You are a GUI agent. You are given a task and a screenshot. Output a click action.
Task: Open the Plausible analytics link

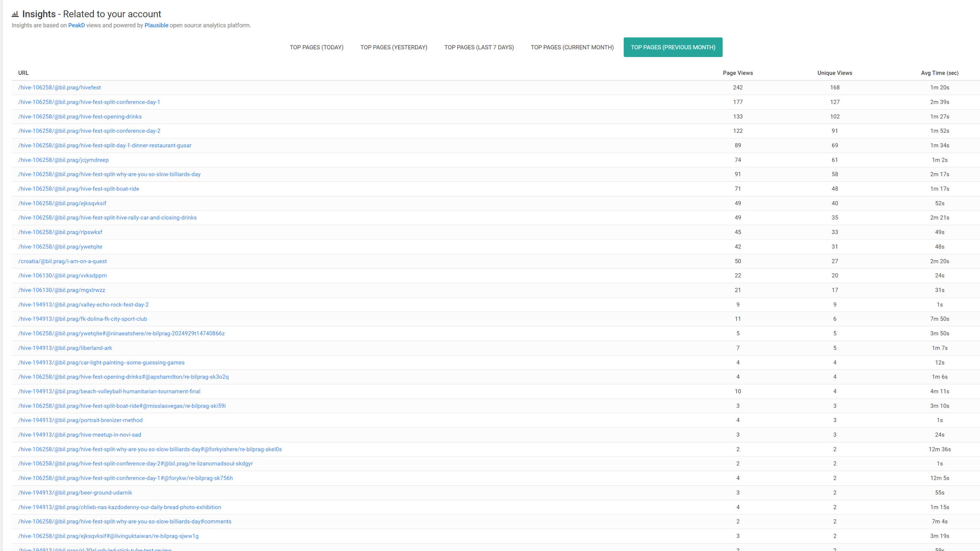tap(157, 26)
